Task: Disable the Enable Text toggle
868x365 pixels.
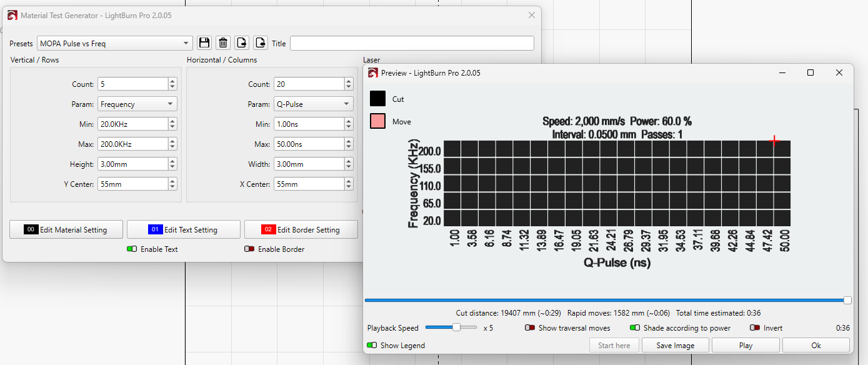Action: (x=132, y=249)
